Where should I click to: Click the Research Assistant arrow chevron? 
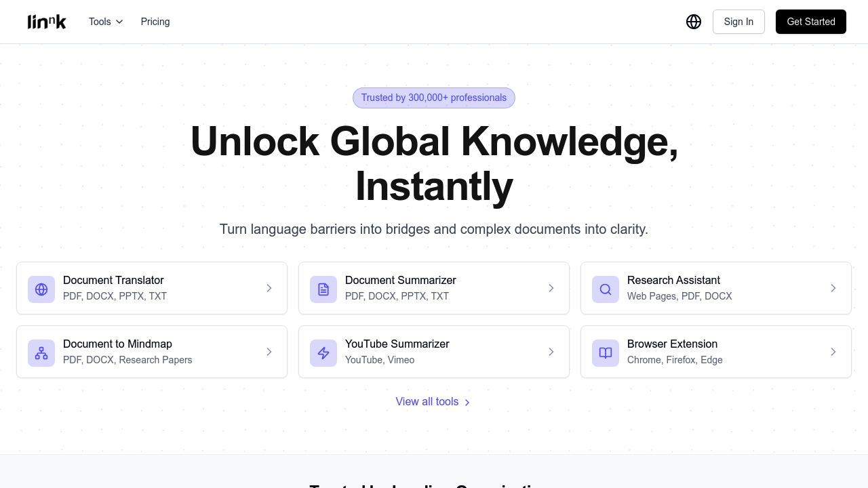833,288
